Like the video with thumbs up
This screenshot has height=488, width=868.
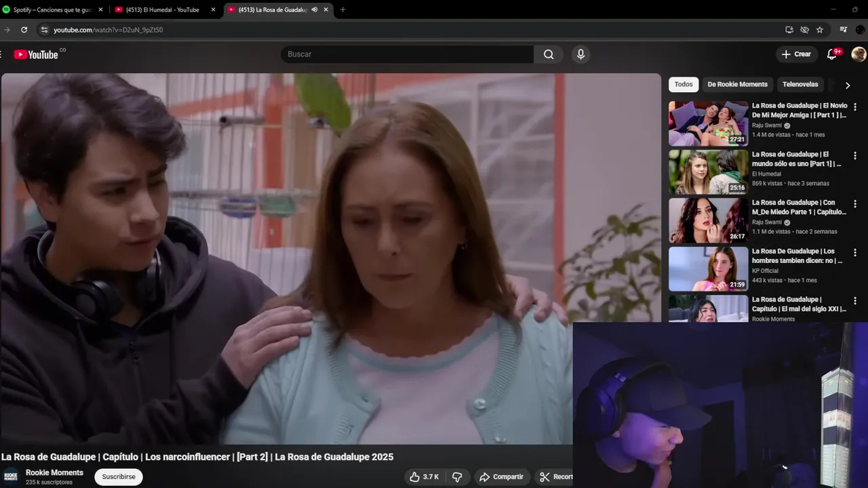(425, 477)
